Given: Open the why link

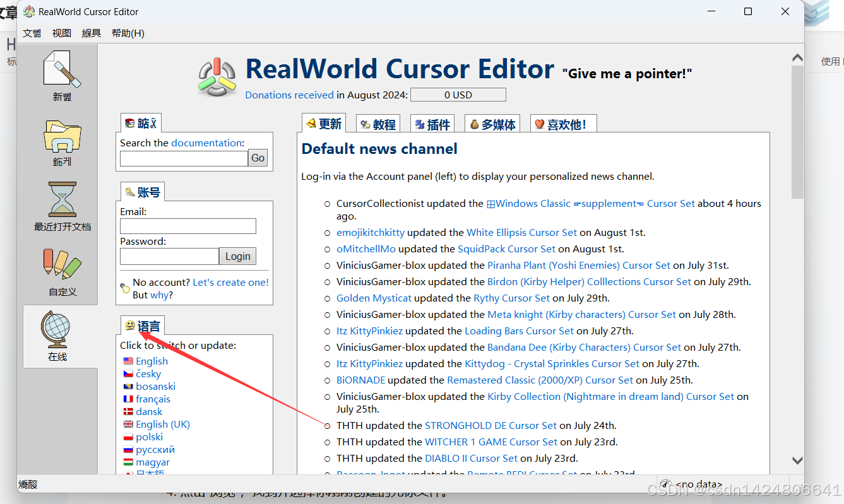Looking at the screenshot, I should (159, 295).
